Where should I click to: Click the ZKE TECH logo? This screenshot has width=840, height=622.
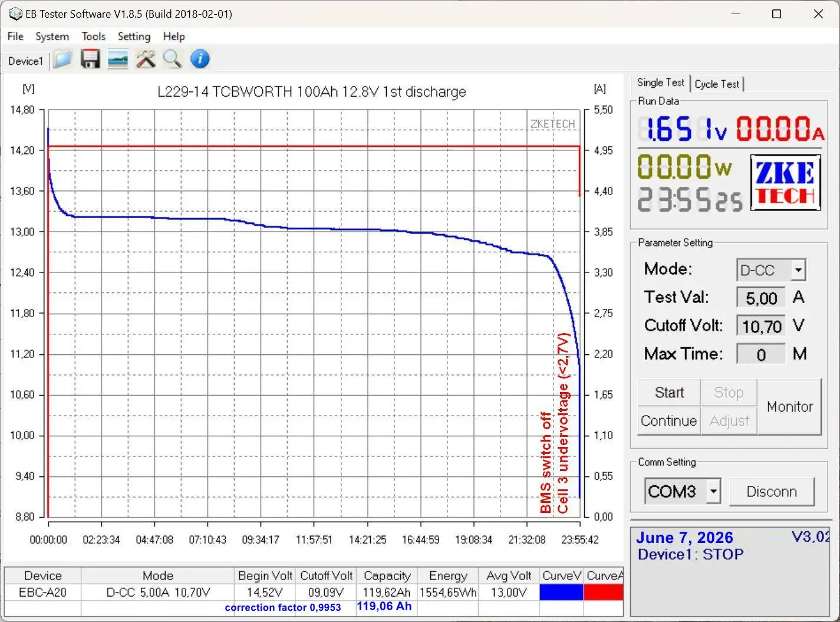pos(785,182)
